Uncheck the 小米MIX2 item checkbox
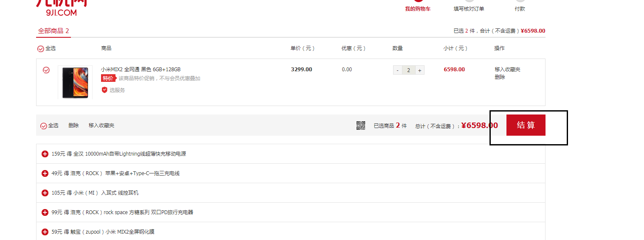The height and width of the screenshot is (240, 644). (x=46, y=70)
